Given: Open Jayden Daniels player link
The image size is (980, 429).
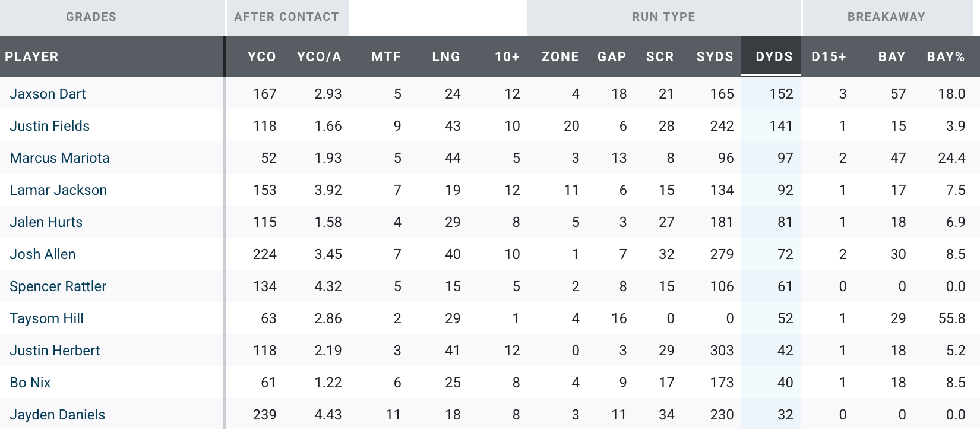Looking at the screenshot, I should click(57, 415).
